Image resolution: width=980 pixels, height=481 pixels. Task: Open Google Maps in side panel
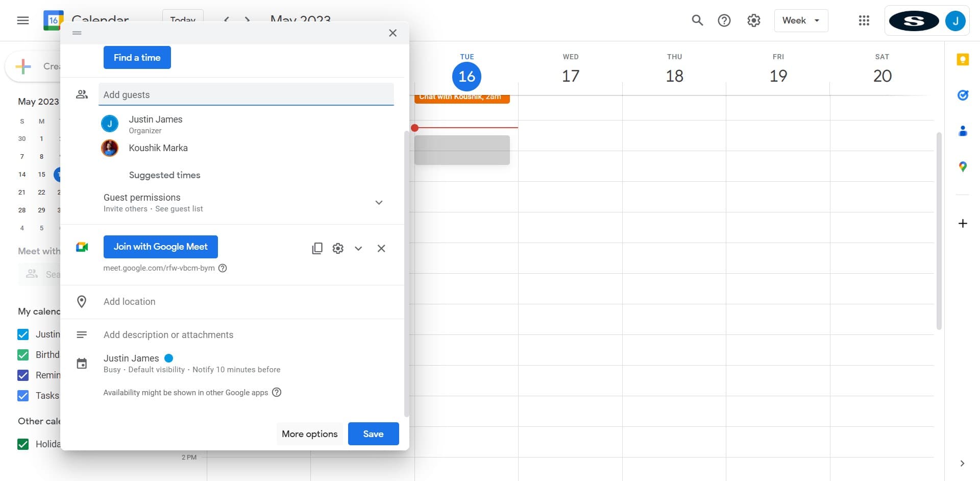click(x=963, y=167)
